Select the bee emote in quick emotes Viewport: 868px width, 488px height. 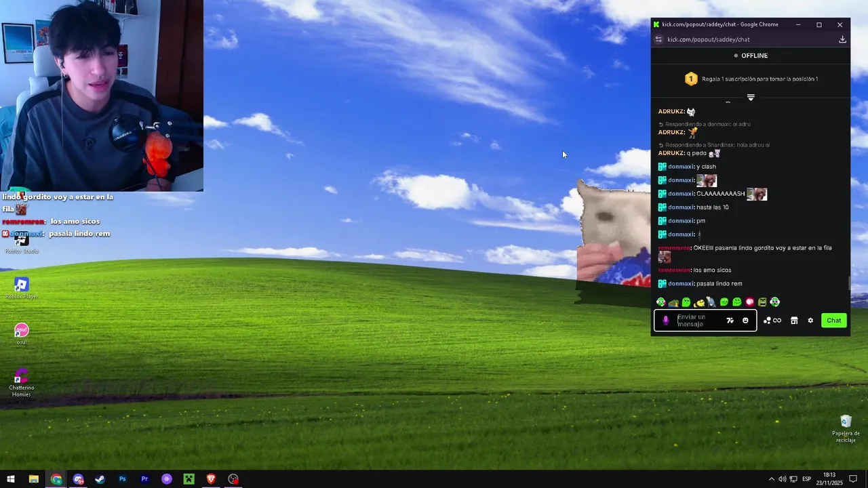click(x=699, y=303)
